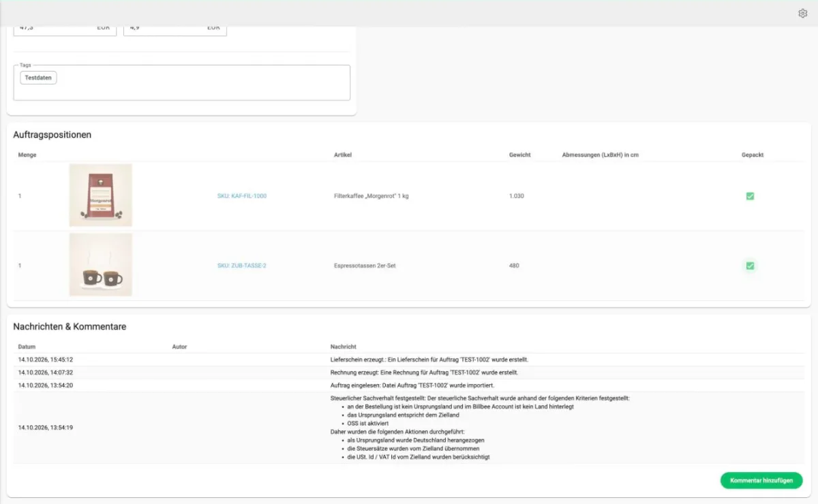Select the article name Espressotassen 2er-Set
The image size is (818, 504).
(x=365, y=266)
